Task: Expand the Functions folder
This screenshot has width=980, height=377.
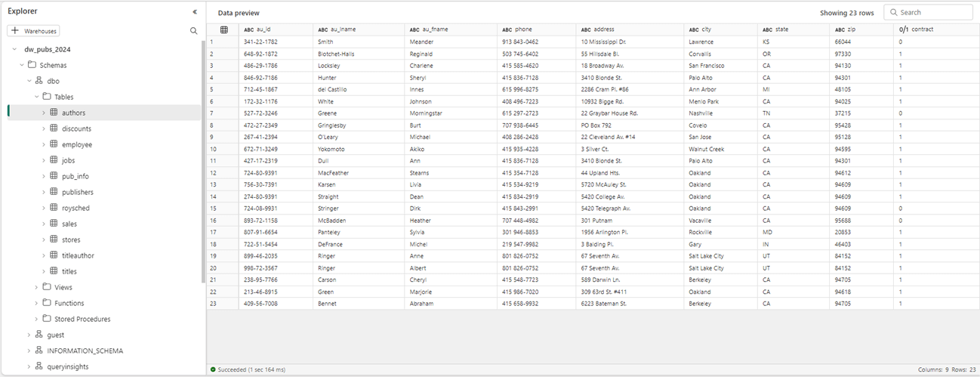Action: pos(36,303)
